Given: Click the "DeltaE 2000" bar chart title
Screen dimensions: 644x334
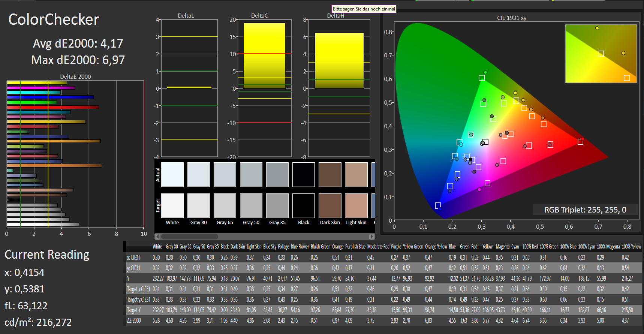Looking at the screenshot, I should coord(75,77).
